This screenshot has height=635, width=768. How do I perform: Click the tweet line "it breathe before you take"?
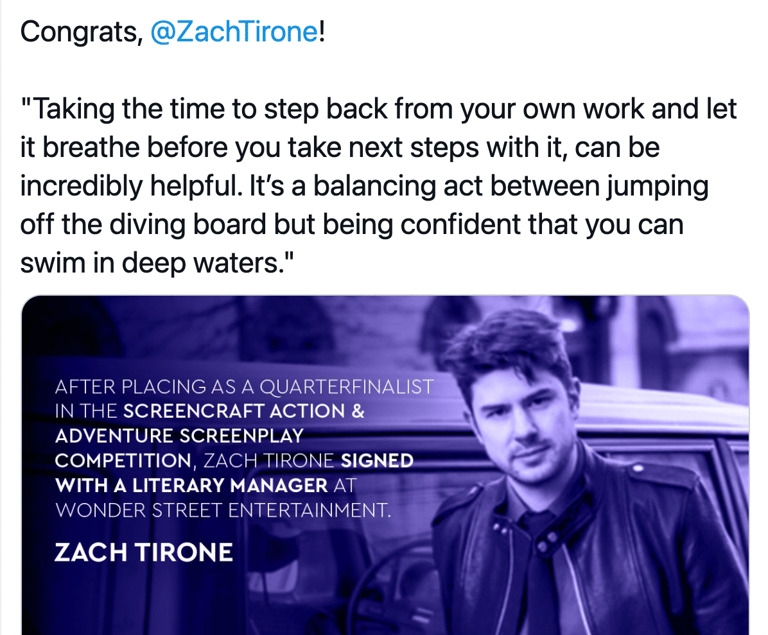[x=340, y=147]
